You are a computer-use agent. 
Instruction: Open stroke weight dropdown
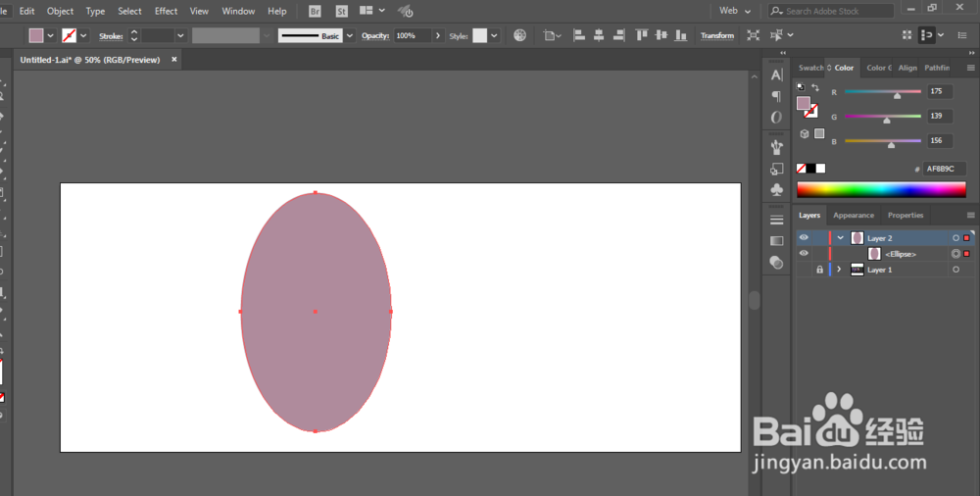pyautogui.click(x=180, y=35)
